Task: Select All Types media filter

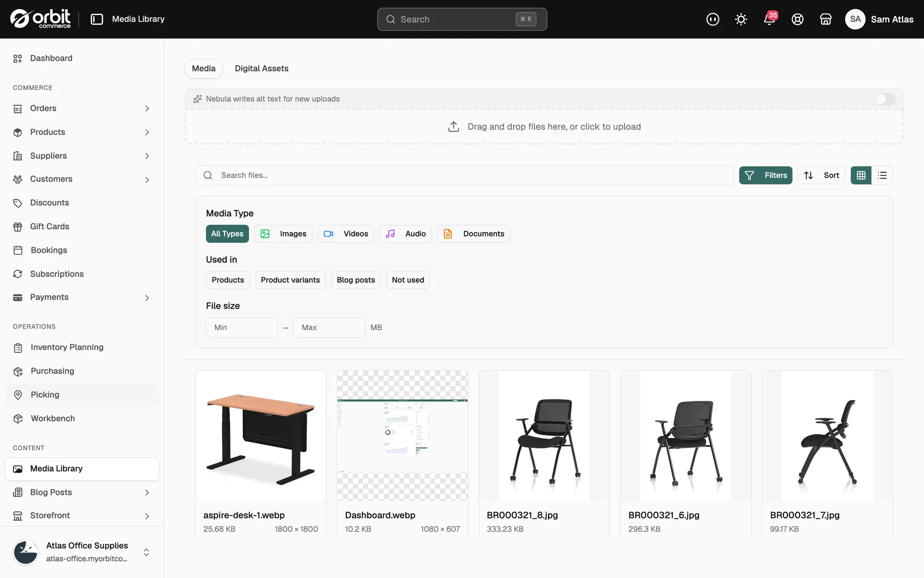Action: 227,234
